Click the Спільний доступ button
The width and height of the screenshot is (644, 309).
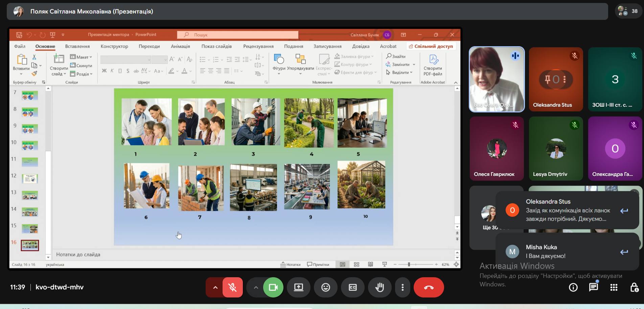431,46
